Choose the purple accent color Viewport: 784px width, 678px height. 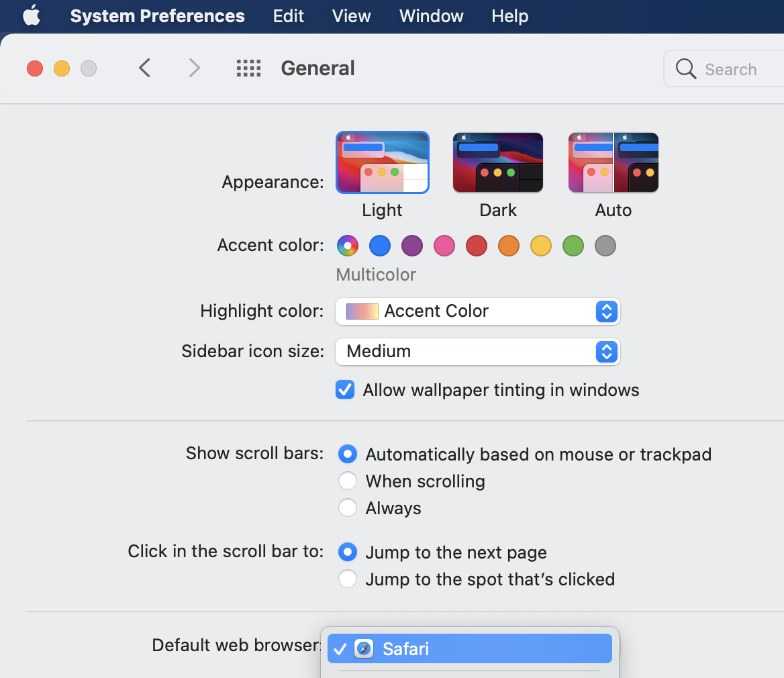pos(412,246)
